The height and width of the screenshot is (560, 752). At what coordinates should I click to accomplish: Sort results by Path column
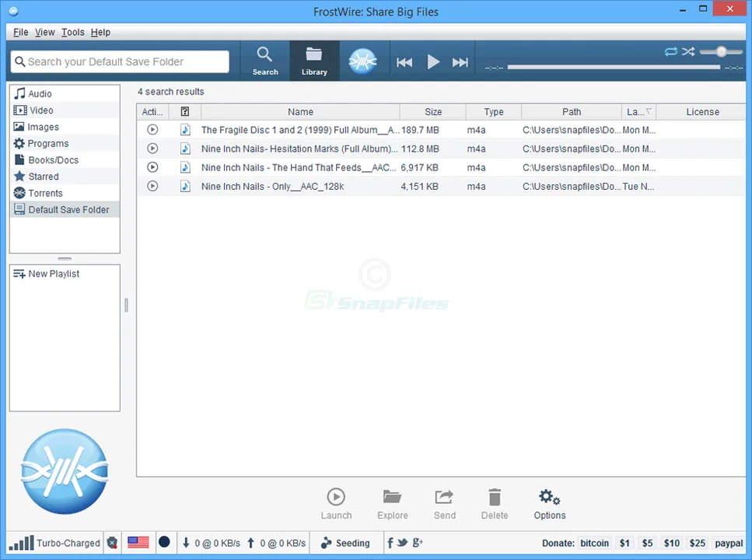[572, 112]
